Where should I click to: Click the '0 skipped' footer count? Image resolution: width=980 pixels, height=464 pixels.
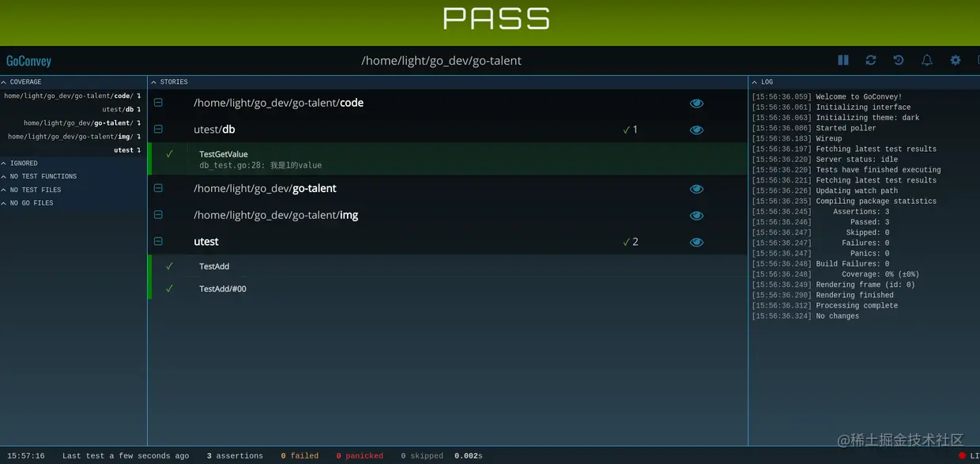click(422, 456)
